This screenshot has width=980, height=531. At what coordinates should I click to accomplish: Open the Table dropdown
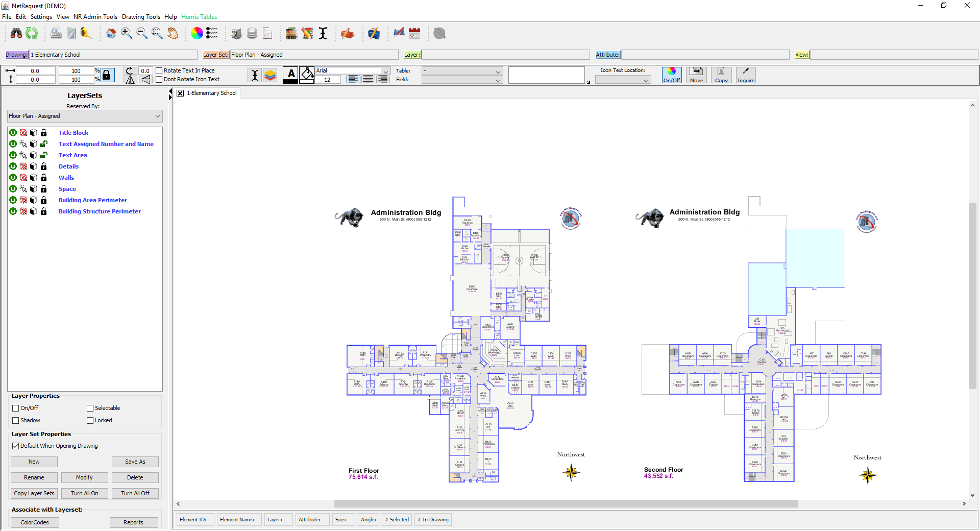(462, 71)
